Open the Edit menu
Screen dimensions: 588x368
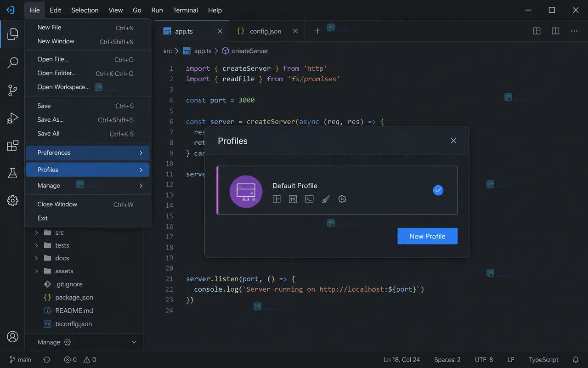pos(56,10)
